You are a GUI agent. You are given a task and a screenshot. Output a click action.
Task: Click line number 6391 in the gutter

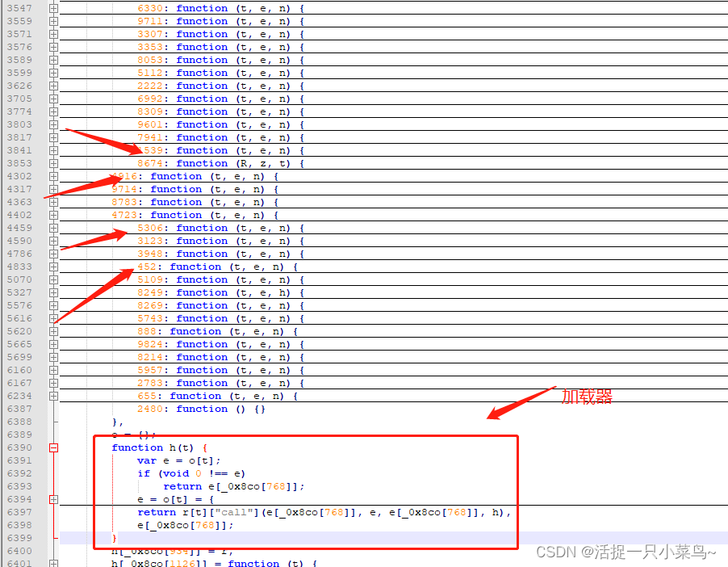tap(19, 460)
